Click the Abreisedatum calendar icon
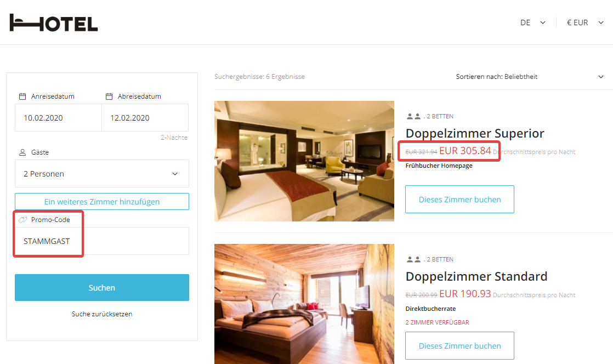 109,96
